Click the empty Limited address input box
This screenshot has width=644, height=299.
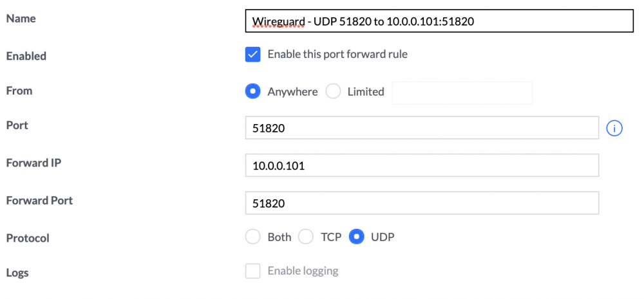(x=462, y=93)
